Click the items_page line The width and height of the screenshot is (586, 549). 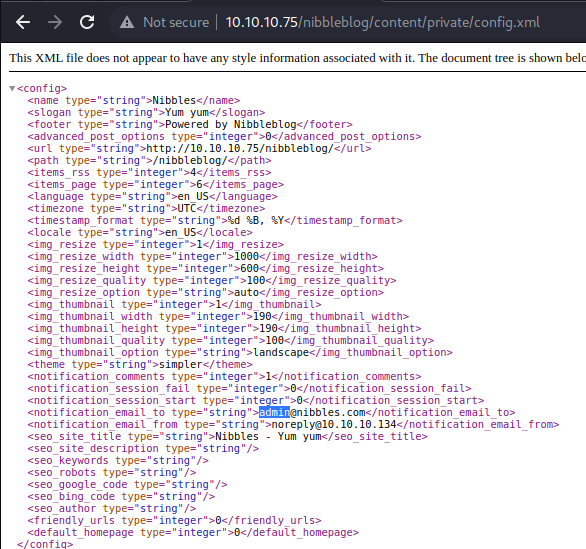[x=155, y=184]
